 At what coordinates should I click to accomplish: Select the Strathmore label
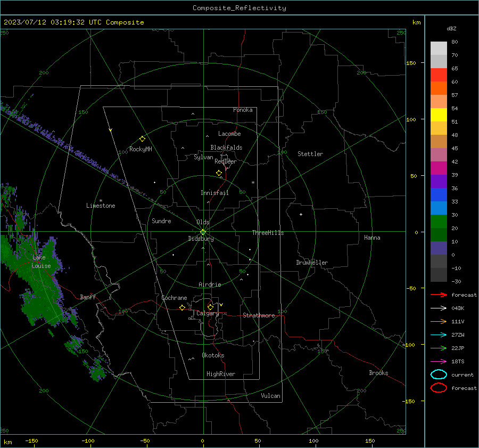259,315
